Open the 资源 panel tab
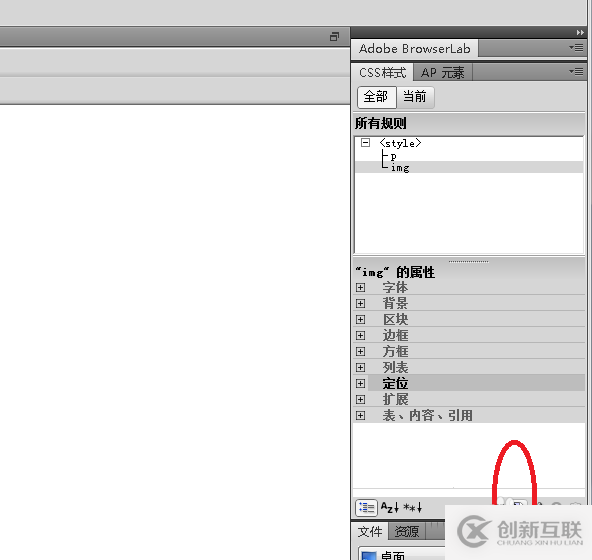This screenshot has width=592, height=560. coord(407,532)
